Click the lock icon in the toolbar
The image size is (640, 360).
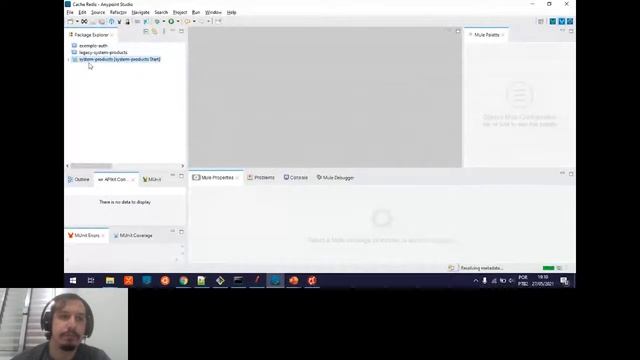coord(127,21)
